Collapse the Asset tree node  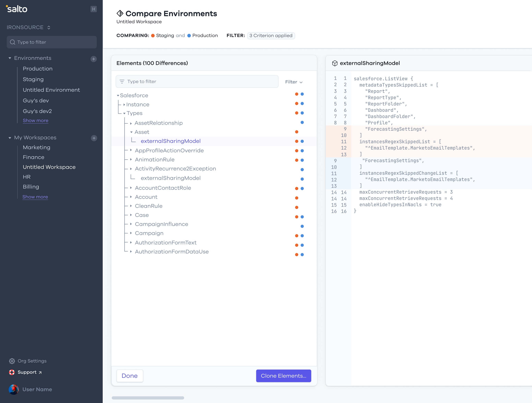(131, 132)
